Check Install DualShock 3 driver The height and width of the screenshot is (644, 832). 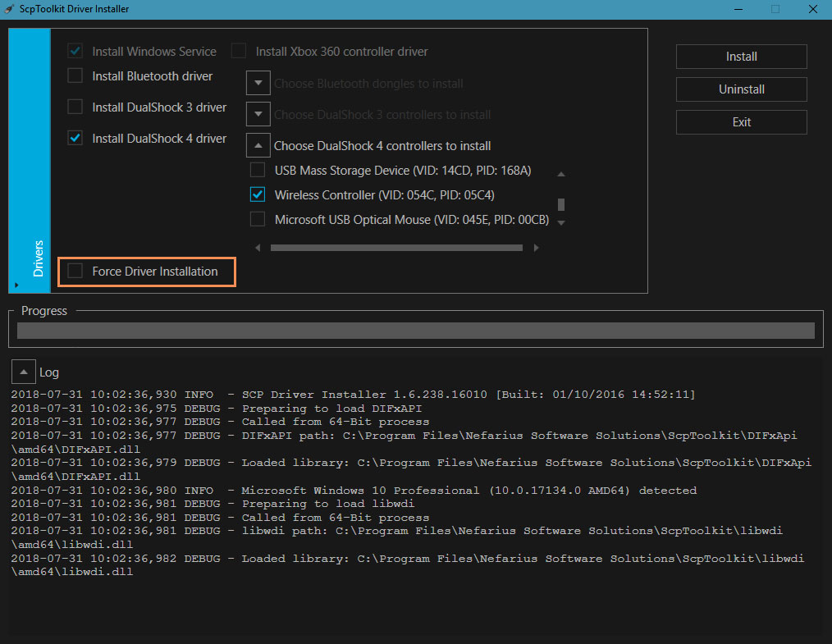click(x=75, y=107)
